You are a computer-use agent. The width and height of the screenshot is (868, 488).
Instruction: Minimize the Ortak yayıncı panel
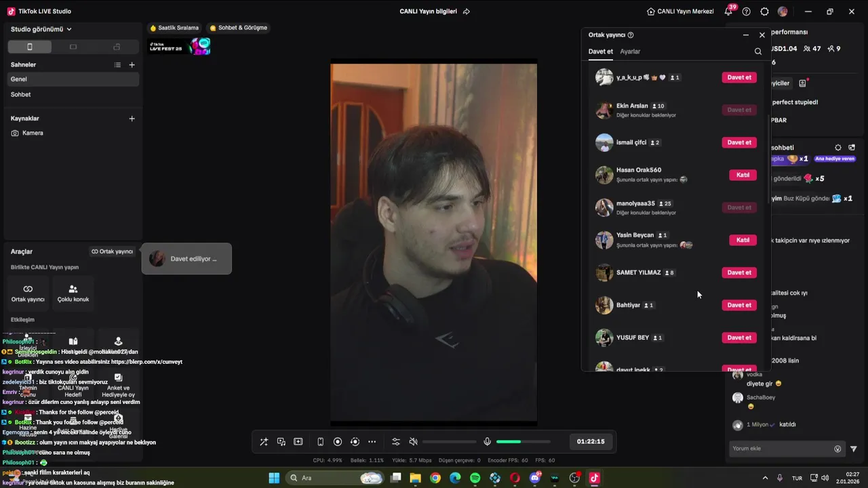(746, 35)
